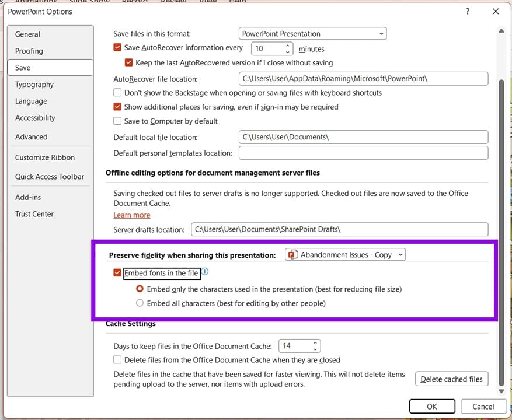Click the info icon beside Embed fonts
The image size is (512, 420).
click(205, 271)
